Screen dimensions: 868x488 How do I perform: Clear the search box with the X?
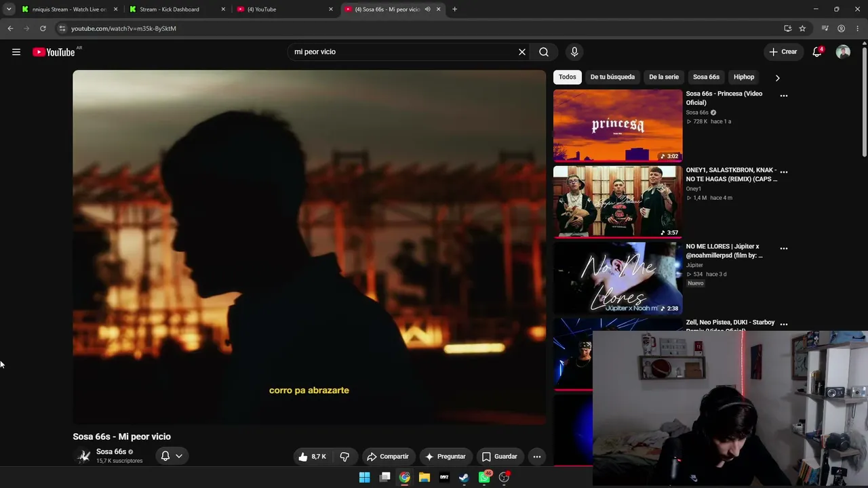tap(522, 52)
